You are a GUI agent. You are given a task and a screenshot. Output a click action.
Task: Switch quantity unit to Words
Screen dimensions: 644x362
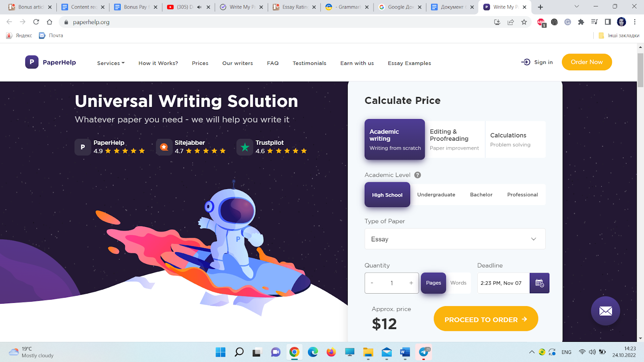tap(458, 283)
